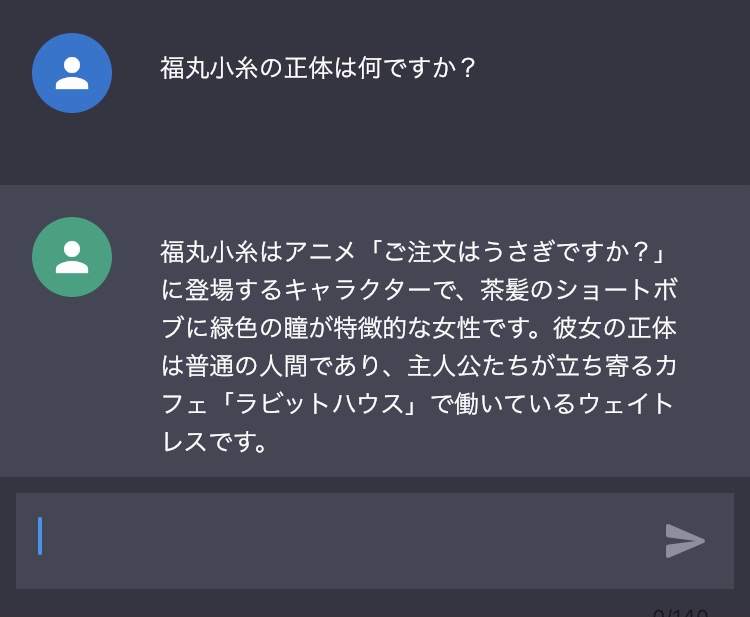Click the 0/140 character counter

point(680,613)
